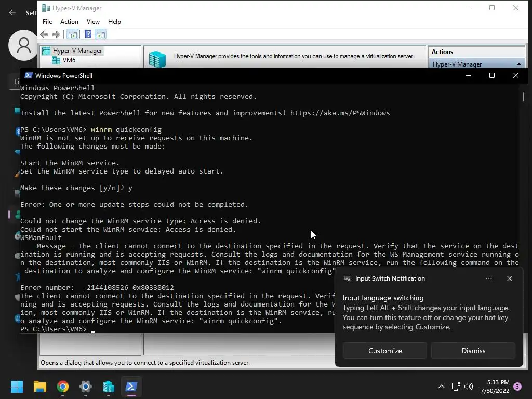The width and height of the screenshot is (532, 399).
Task: Open the File menu in Hyper-V Manager
Action: click(x=47, y=22)
